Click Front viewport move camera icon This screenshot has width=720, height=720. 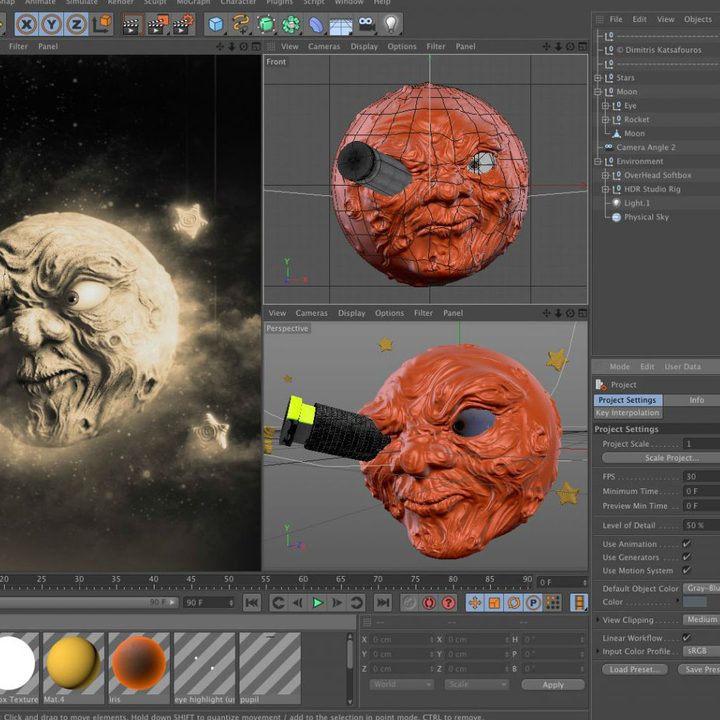coord(546,46)
